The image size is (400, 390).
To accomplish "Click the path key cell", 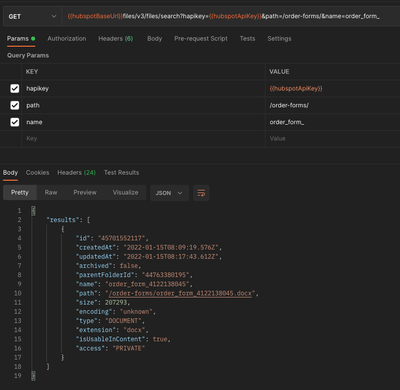I will click(143, 105).
